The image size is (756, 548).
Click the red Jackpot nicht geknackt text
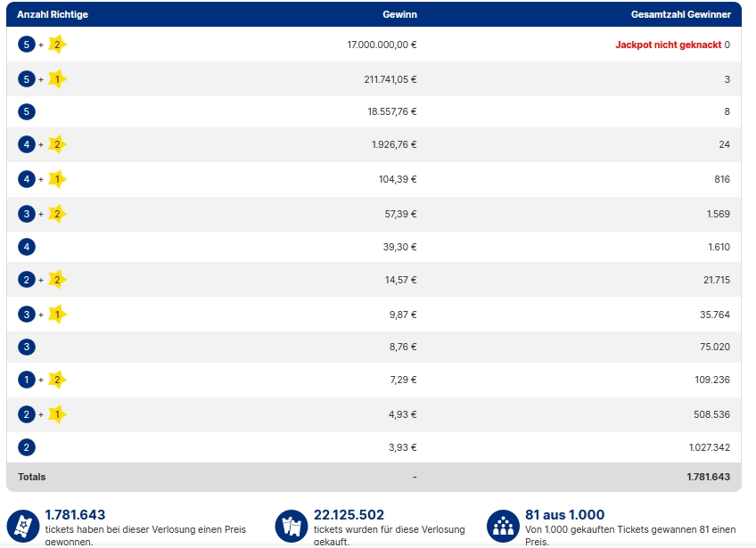[669, 45]
